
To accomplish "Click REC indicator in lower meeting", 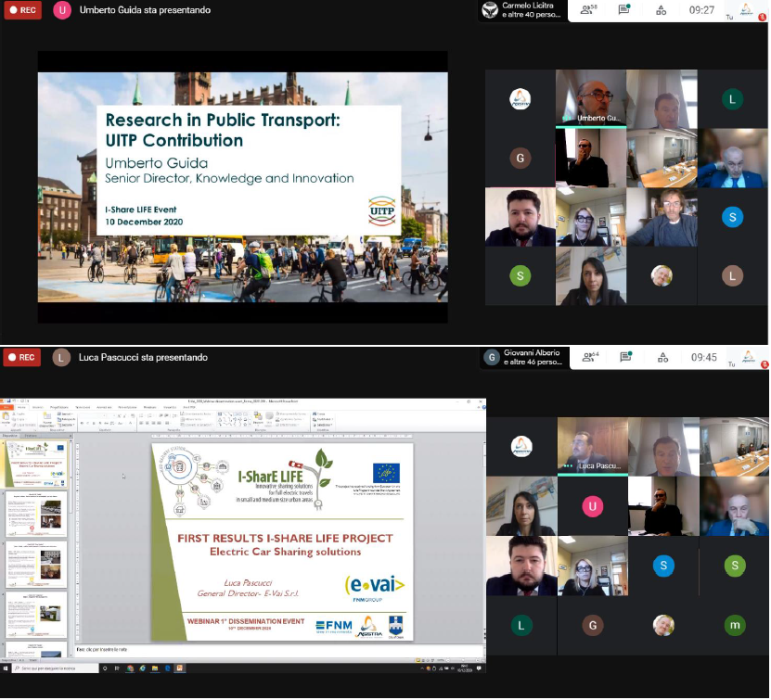I will click(21, 357).
